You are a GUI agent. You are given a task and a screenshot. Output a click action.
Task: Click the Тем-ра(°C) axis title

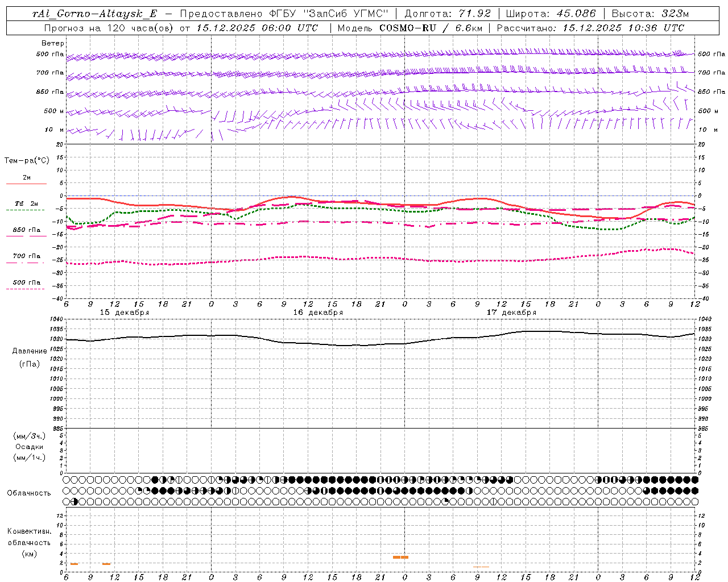27,160
